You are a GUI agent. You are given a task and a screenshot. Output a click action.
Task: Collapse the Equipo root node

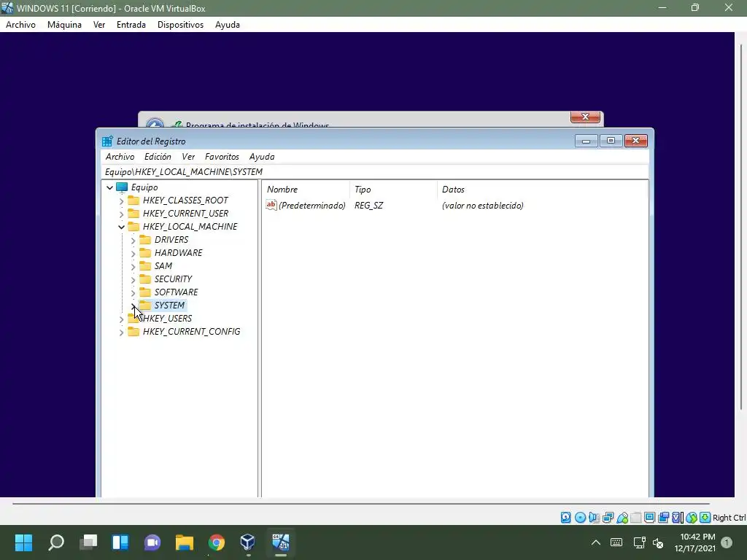pyautogui.click(x=109, y=187)
